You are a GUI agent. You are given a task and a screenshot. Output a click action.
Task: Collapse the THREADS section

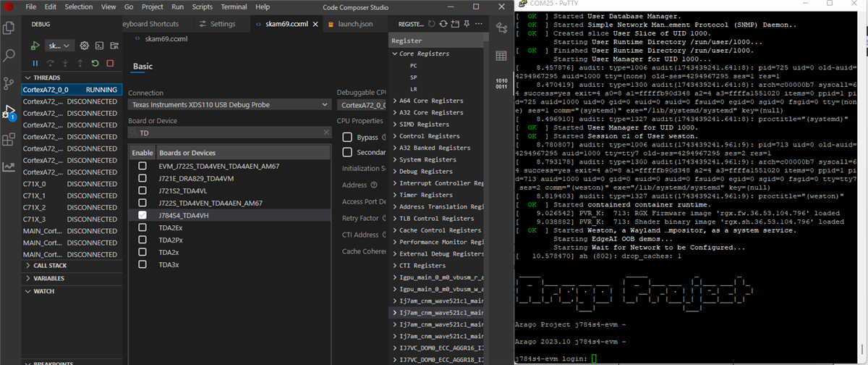point(71,77)
